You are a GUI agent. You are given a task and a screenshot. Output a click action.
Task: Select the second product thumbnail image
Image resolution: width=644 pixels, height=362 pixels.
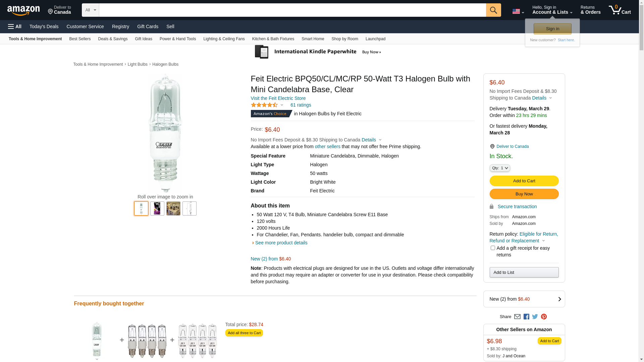(157, 208)
